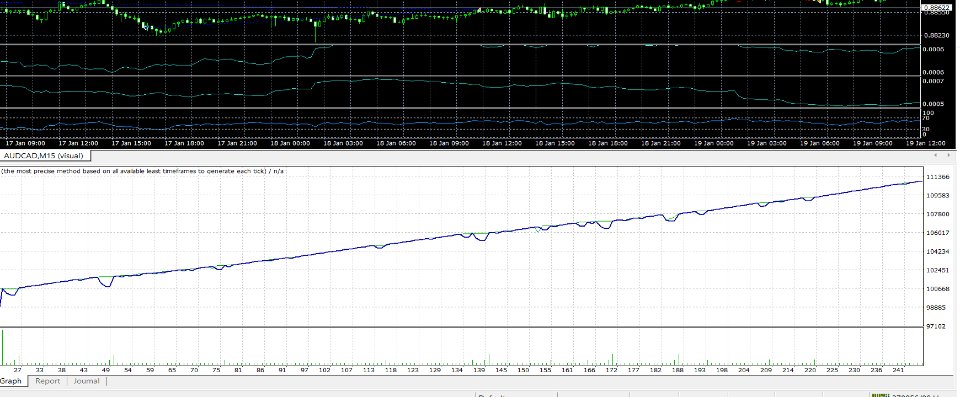Screen dimensions: 960x397
Task: Click the 97102 balance axis label
Action: [937, 327]
